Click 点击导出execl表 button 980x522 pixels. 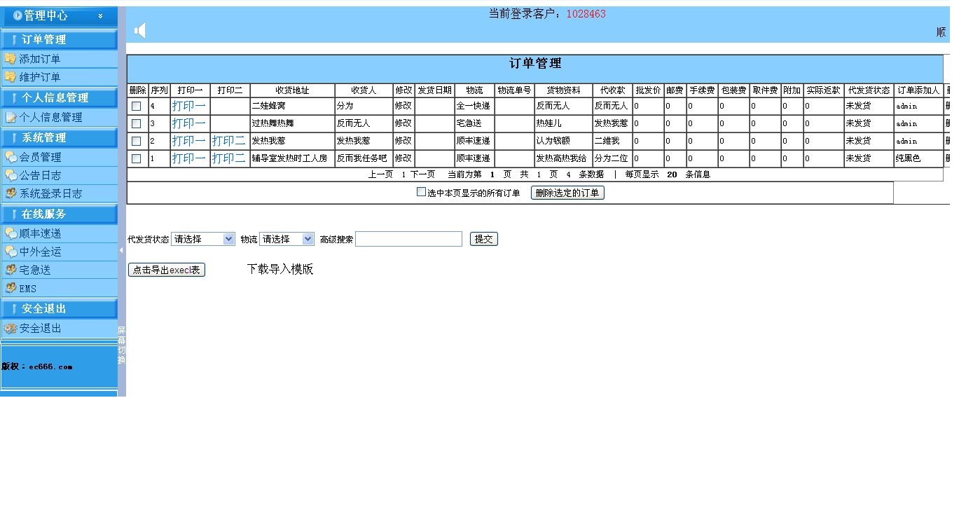point(167,270)
